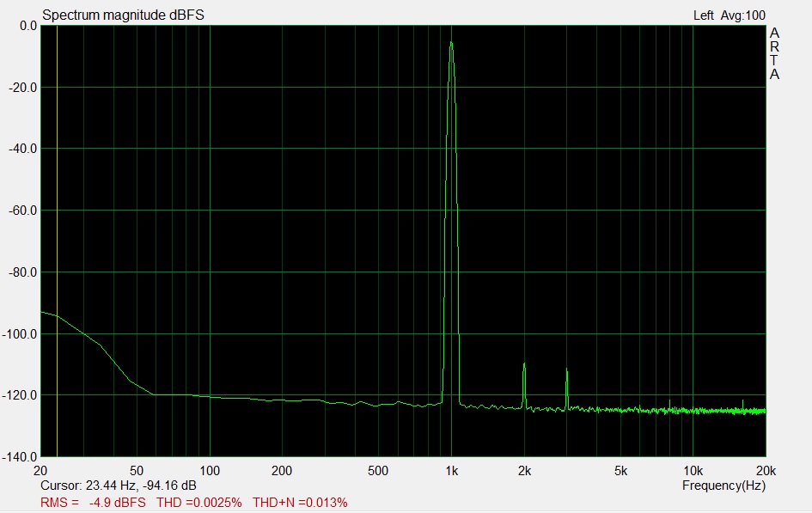Click the 'RMS = -4.9 dBFS' readout
Viewport: 812px width, 513px height.
(93, 503)
